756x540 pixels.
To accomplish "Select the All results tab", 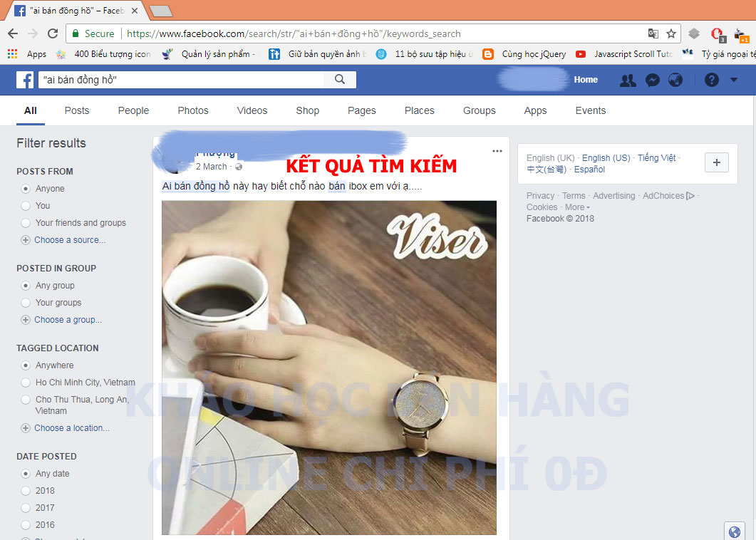I will (31, 110).
